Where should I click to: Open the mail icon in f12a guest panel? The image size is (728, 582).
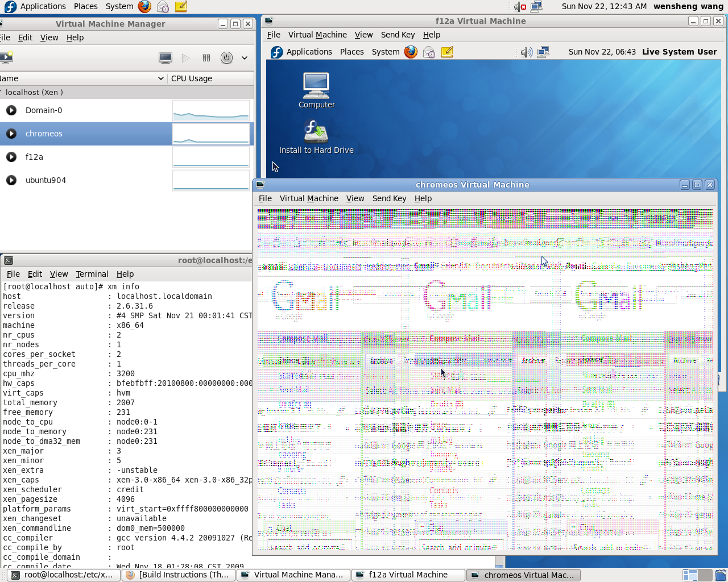[x=429, y=52]
